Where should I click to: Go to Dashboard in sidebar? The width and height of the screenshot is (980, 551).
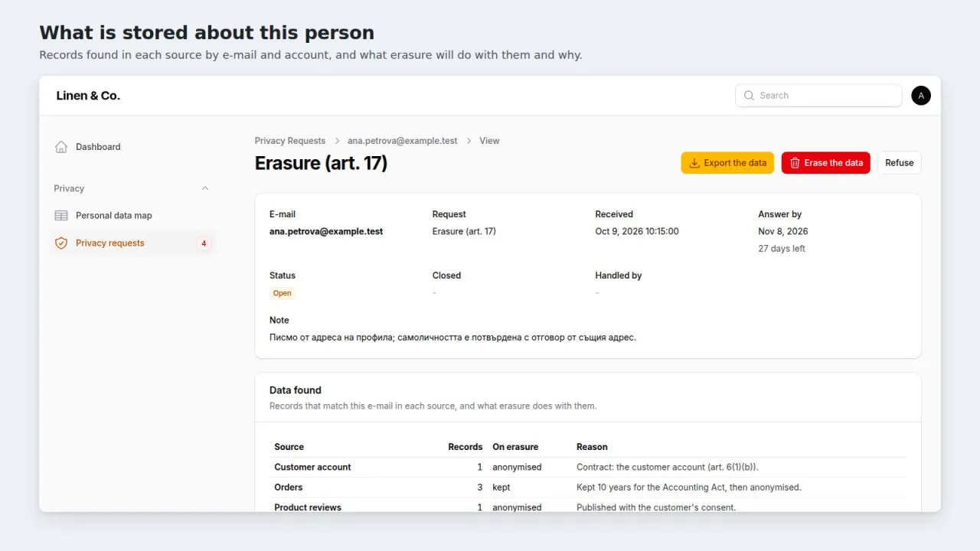(132, 147)
